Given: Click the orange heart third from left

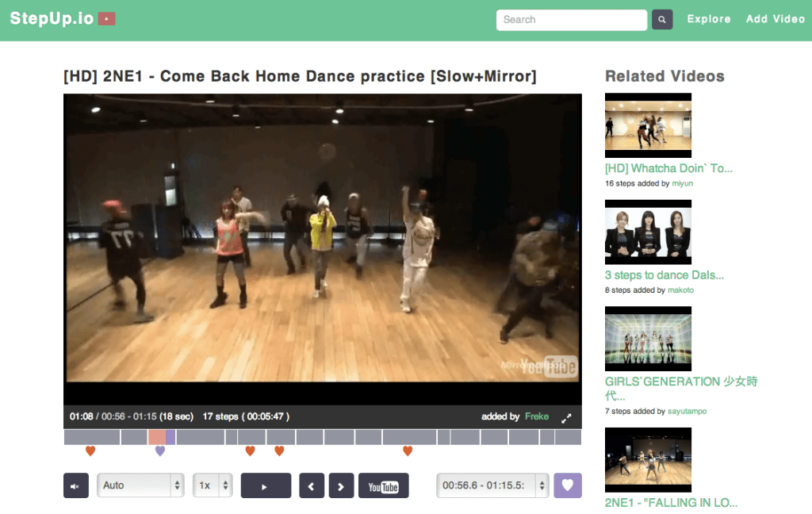Looking at the screenshot, I should pos(279,451).
